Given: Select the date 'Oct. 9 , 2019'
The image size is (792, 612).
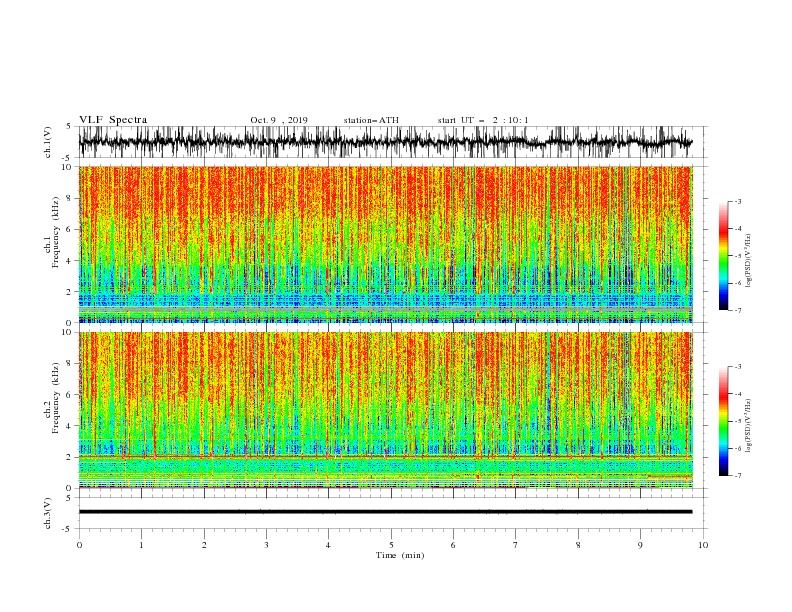Looking at the screenshot, I should [279, 120].
